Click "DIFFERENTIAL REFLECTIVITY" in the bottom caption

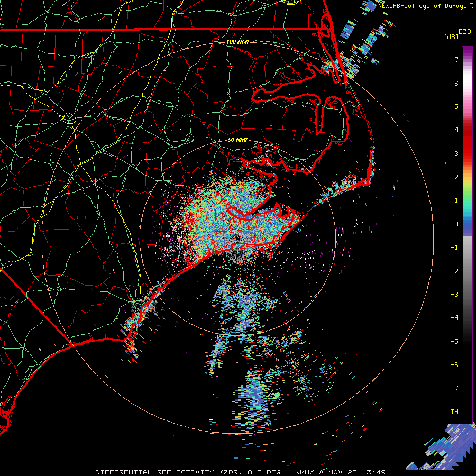click(x=155, y=472)
